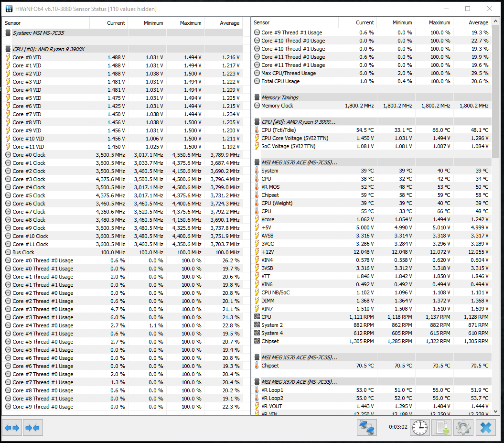
Task: Click the scrollbar down arrow in right pane
Action: click(495, 411)
